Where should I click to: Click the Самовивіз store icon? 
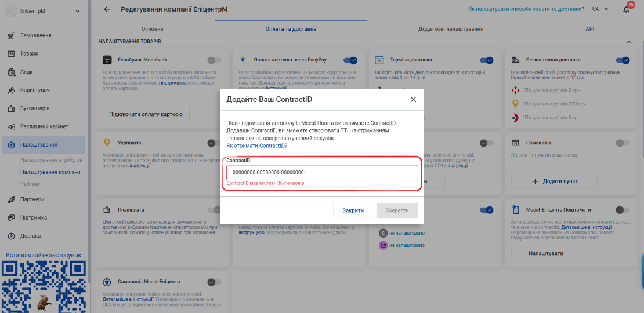[515, 143]
